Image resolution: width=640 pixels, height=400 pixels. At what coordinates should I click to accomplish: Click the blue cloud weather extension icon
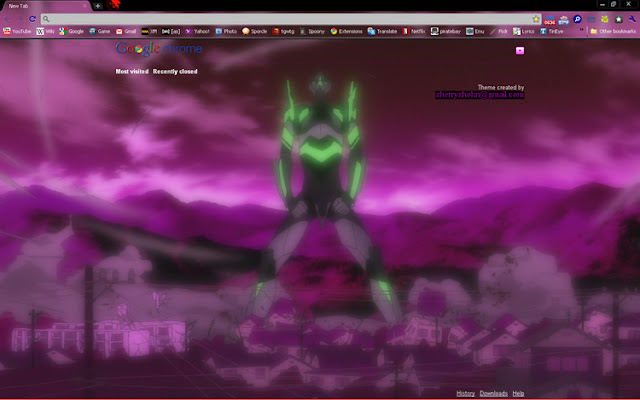(564, 19)
